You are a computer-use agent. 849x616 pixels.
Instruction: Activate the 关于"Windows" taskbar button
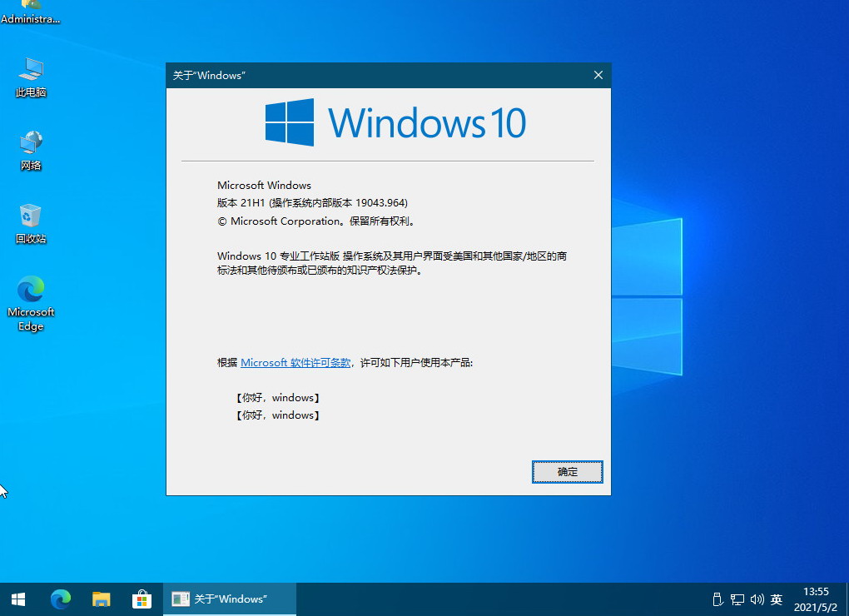click(x=230, y=599)
